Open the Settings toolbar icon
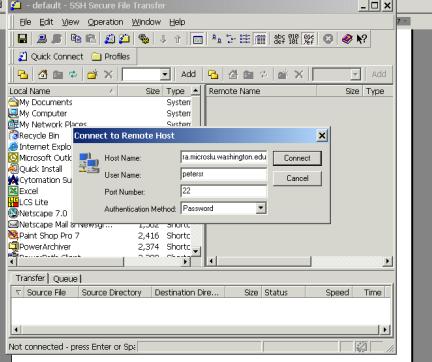 click(144, 39)
